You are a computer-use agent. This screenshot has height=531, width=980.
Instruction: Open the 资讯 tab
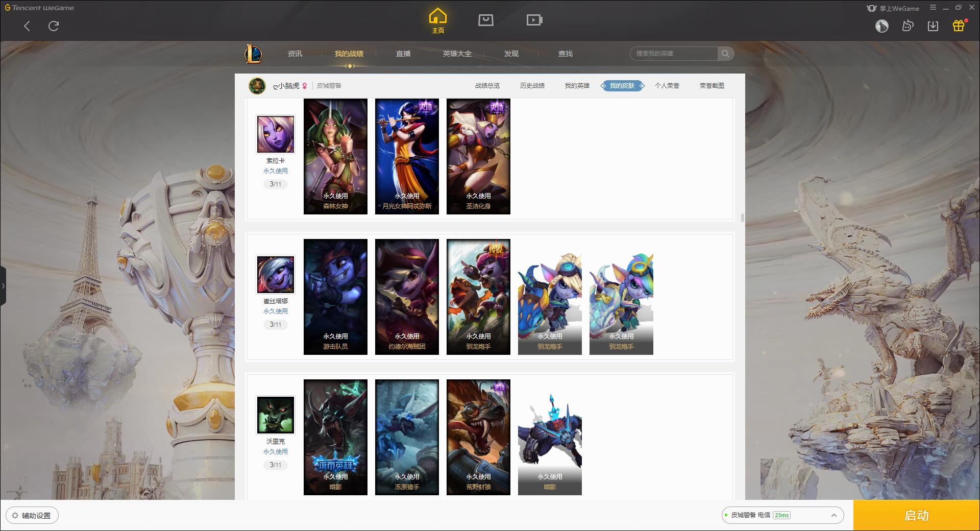click(x=295, y=54)
